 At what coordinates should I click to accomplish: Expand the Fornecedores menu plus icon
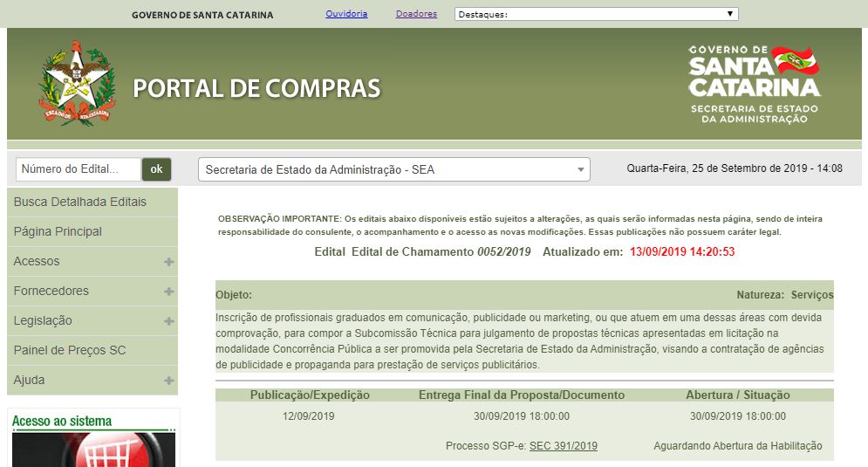click(169, 292)
